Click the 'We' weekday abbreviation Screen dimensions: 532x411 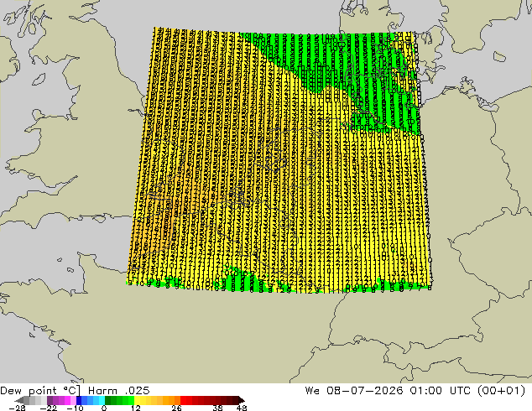pos(312,390)
